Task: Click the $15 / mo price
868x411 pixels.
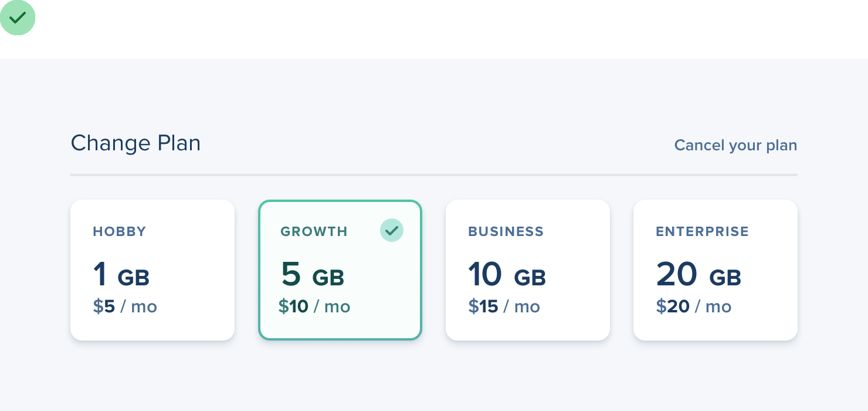Action: [504, 306]
